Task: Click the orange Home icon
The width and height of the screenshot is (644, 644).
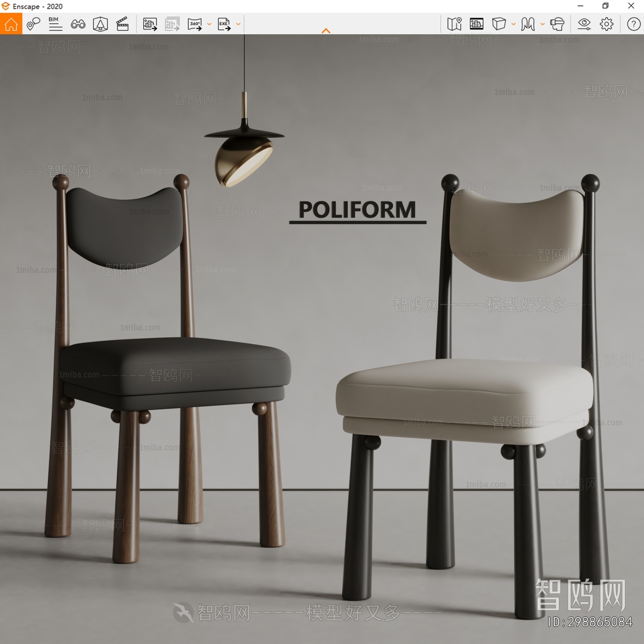Action: click(x=11, y=24)
